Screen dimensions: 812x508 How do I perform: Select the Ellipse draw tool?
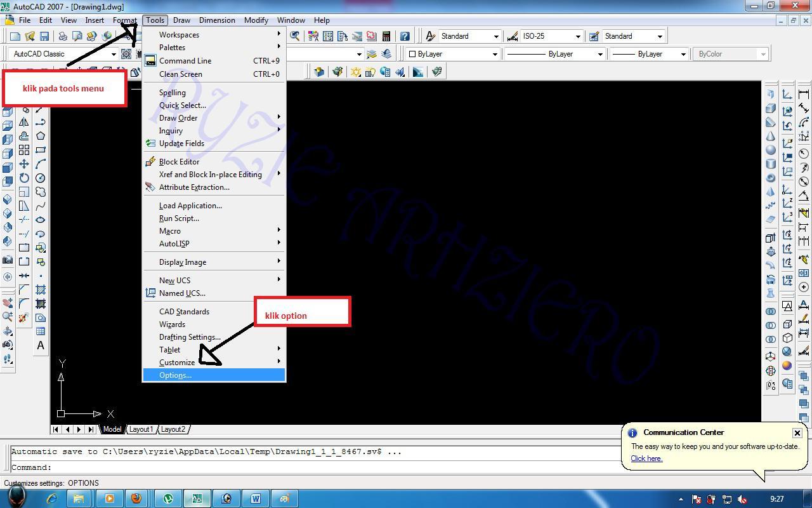click(41, 220)
